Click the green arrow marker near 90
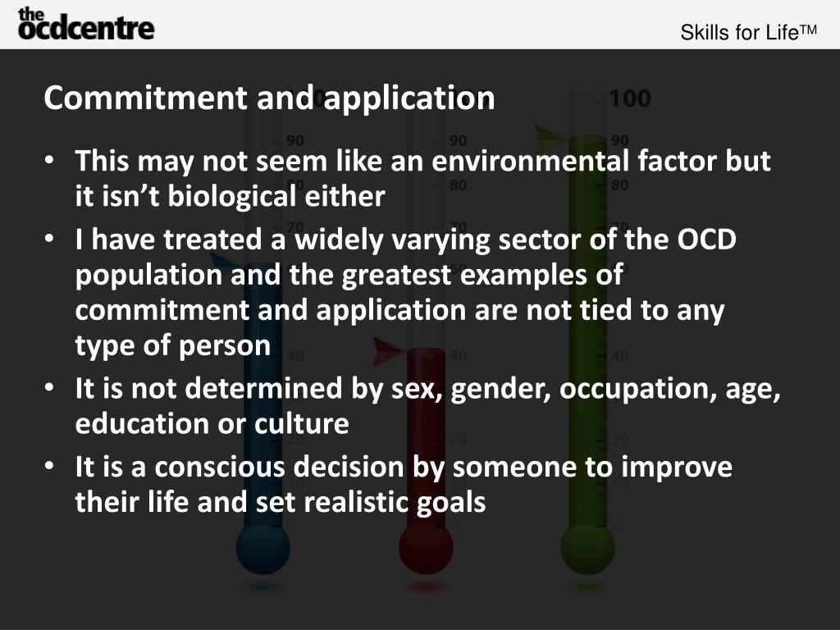840x630 pixels. [x=549, y=135]
